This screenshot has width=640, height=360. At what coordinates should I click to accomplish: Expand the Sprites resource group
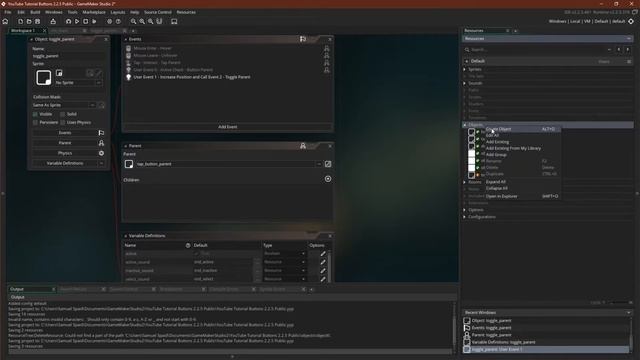point(464,69)
